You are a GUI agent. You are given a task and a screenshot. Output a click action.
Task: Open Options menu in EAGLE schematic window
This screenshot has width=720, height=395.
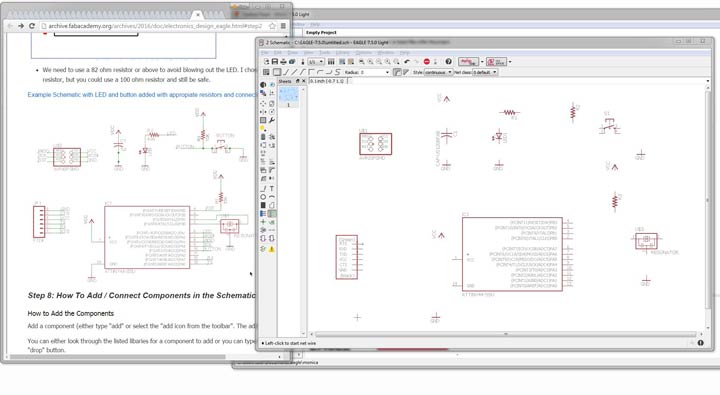[364, 53]
